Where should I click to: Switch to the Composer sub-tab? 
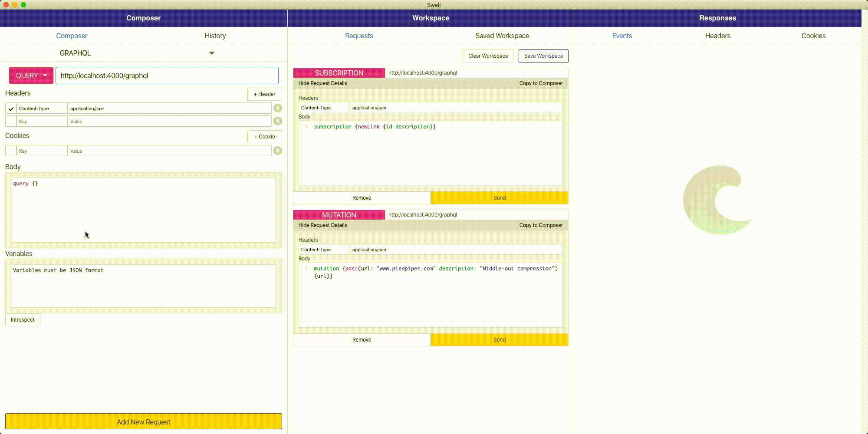tap(72, 36)
